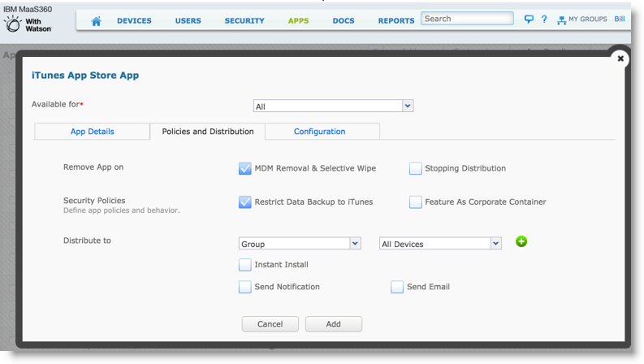This screenshot has height=364, width=644.
Task: Add another distribution with green plus icon
Action: click(521, 241)
